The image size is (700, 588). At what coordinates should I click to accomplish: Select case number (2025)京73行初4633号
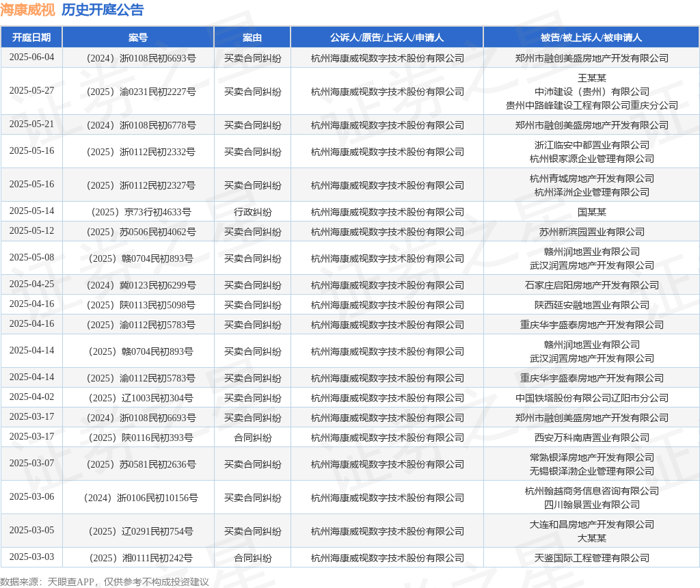[141, 212]
